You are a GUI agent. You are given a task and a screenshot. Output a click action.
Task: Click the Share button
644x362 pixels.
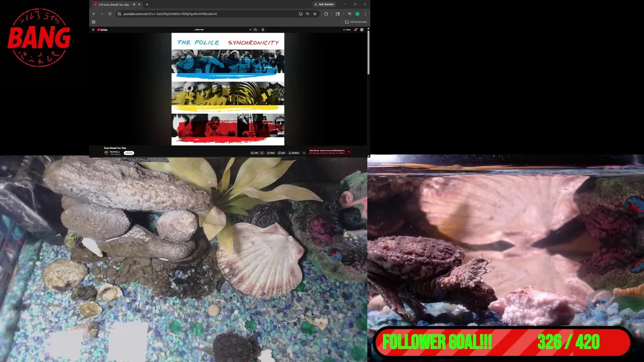click(x=271, y=153)
